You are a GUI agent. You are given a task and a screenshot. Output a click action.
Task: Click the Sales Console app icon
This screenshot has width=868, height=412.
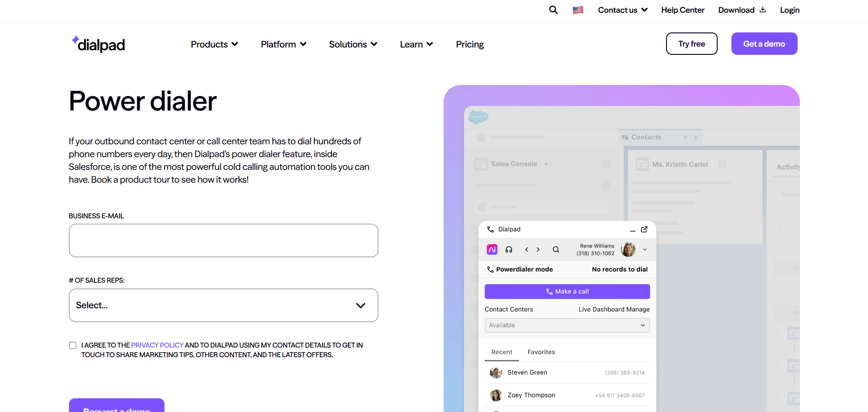(481, 164)
